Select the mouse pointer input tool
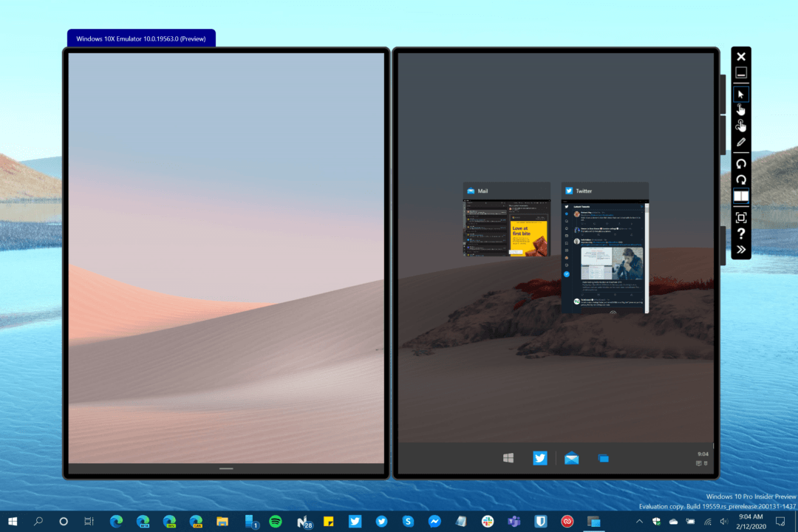The width and height of the screenshot is (798, 532). click(x=740, y=93)
